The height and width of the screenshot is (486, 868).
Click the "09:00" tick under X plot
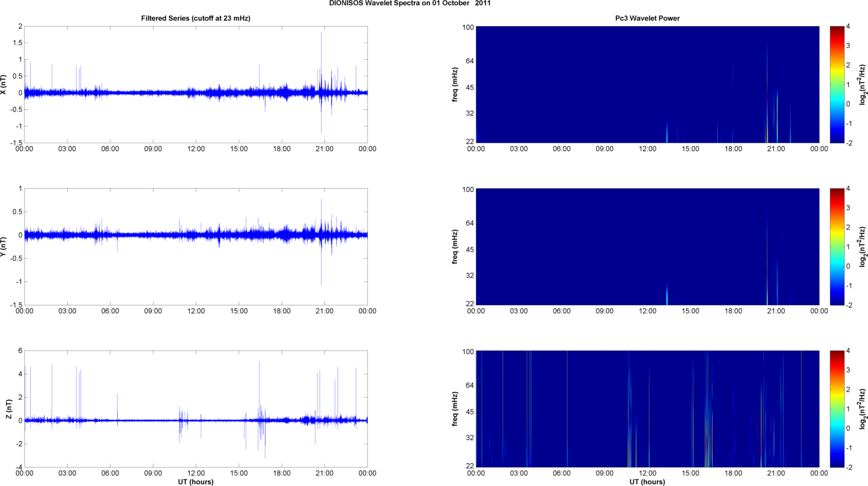(153, 149)
